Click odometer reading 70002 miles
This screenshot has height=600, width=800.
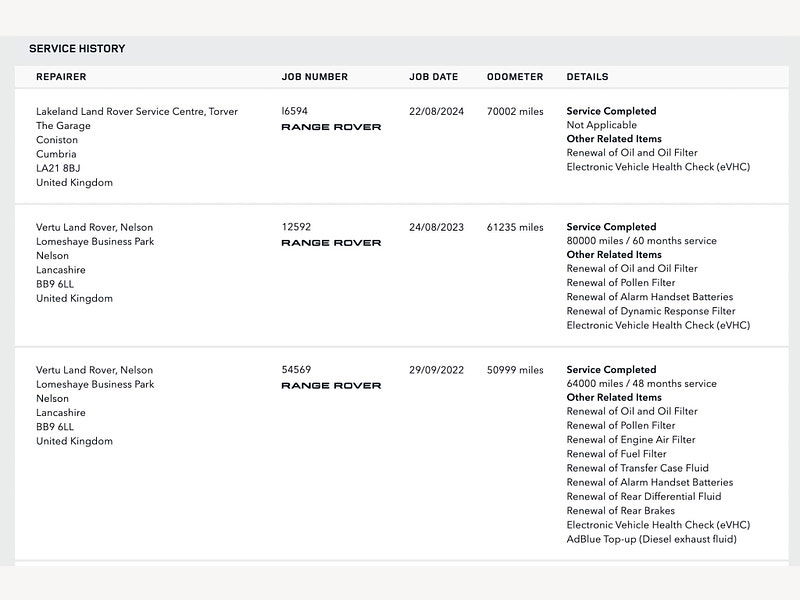pyautogui.click(x=515, y=111)
